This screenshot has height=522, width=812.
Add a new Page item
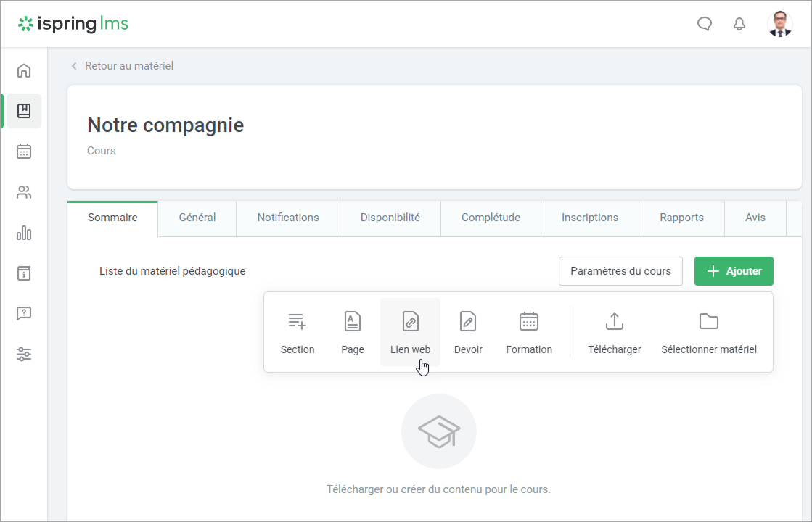pyautogui.click(x=353, y=332)
